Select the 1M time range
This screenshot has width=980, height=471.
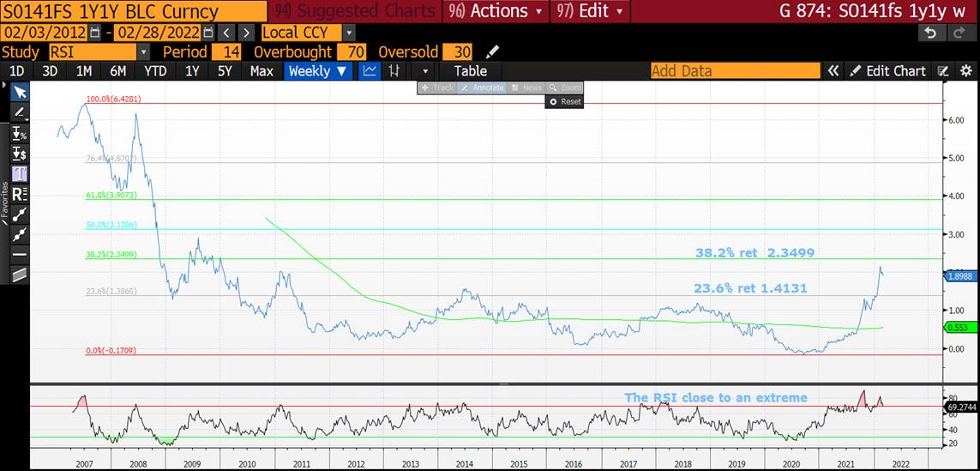pos(84,70)
